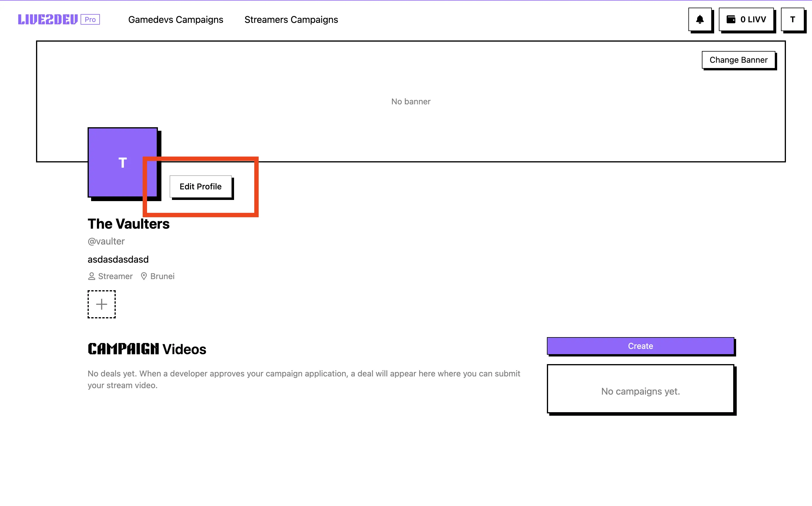Click the LIVE2DEV logo
The width and height of the screenshot is (812, 506).
(48, 19)
